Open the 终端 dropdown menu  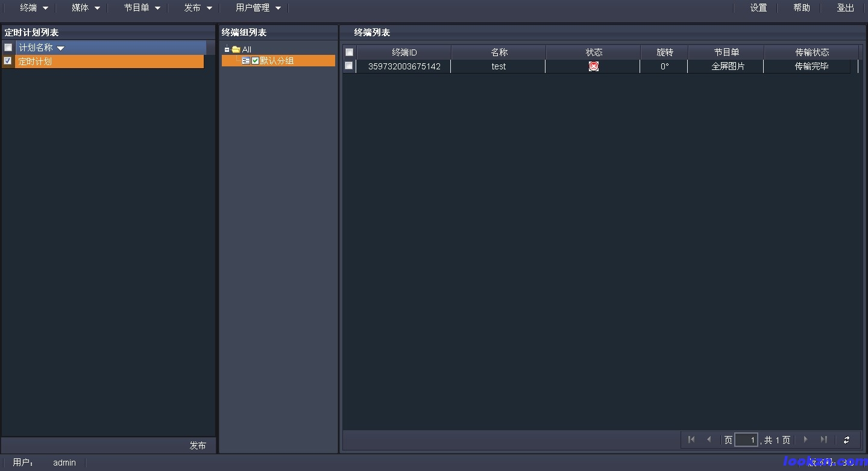[x=34, y=8]
